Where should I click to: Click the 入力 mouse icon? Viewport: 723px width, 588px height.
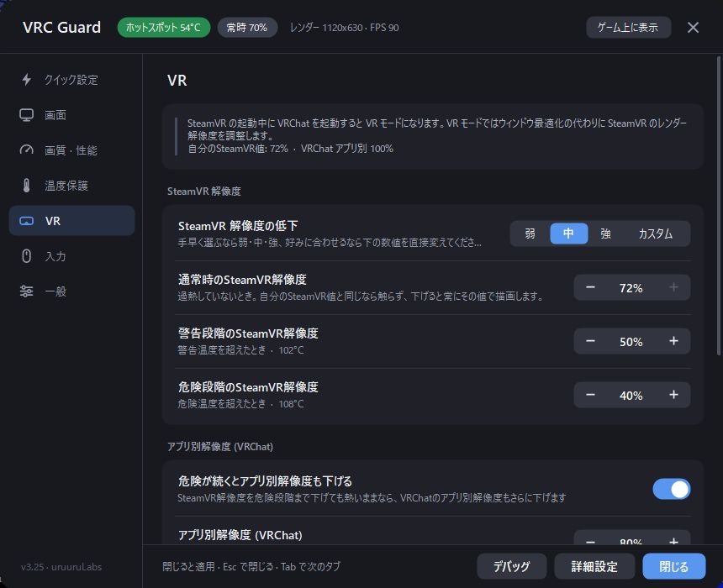[27, 255]
